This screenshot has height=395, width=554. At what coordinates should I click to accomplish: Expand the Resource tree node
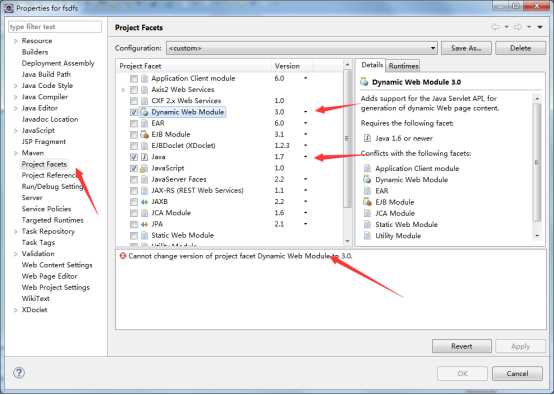click(x=16, y=41)
